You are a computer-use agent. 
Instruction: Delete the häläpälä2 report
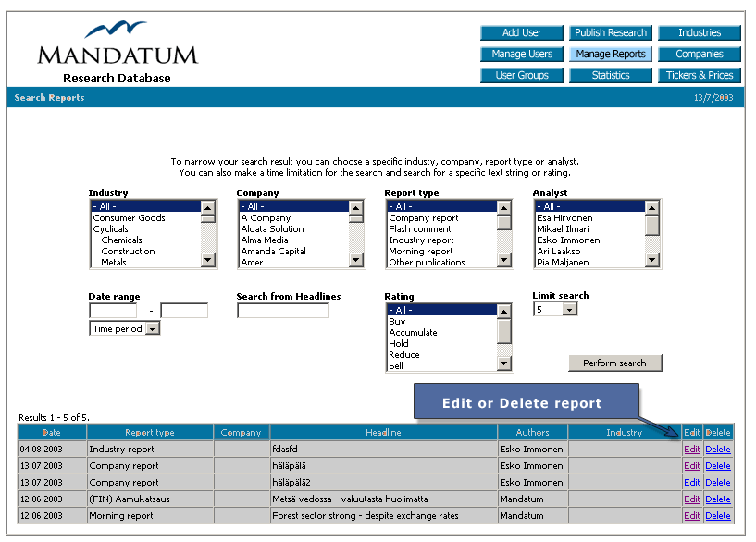click(718, 482)
